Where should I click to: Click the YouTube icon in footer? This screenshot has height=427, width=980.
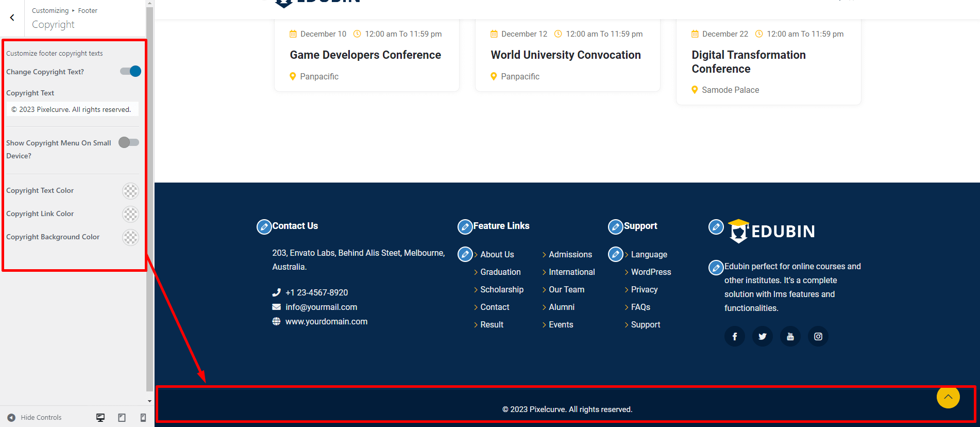pyautogui.click(x=790, y=337)
